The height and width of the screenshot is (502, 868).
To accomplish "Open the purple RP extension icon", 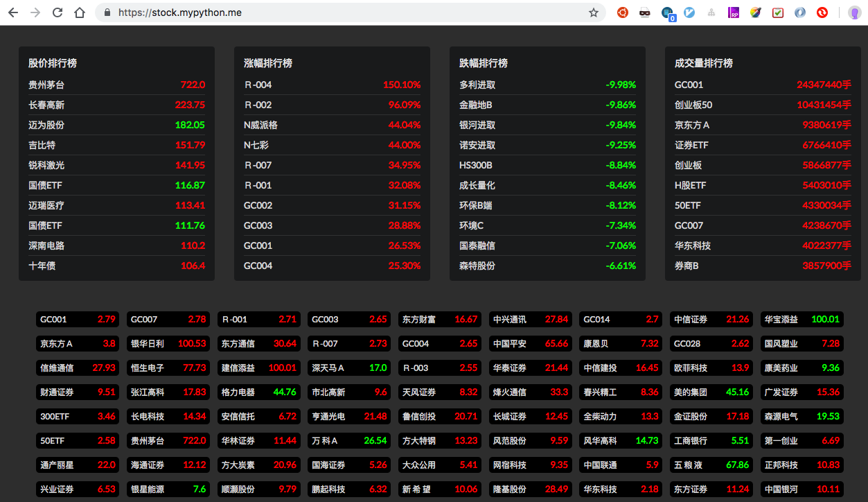I will [x=734, y=12].
